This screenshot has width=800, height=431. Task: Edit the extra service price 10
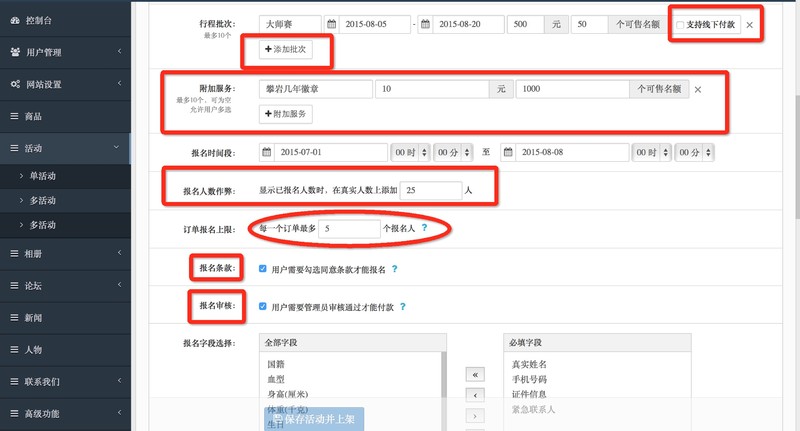click(x=432, y=89)
